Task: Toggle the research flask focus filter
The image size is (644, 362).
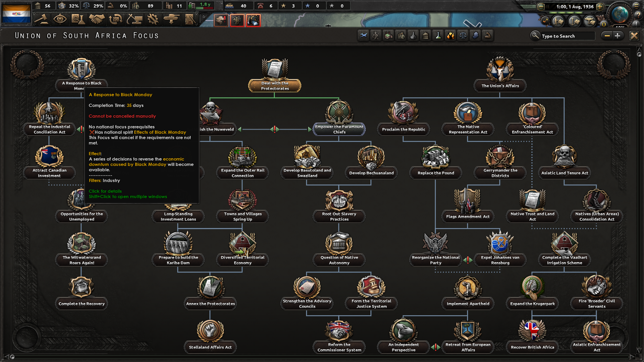Action: [x=438, y=35]
